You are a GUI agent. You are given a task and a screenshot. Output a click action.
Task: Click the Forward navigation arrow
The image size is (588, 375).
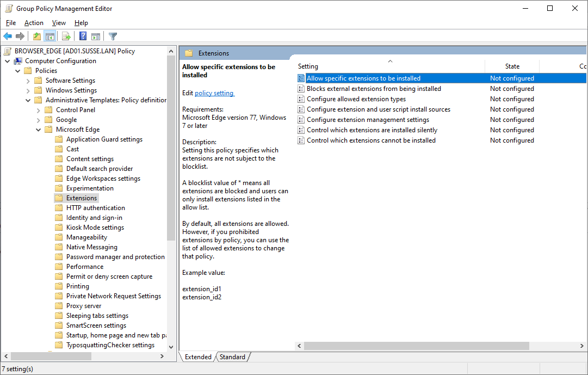(20, 36)
